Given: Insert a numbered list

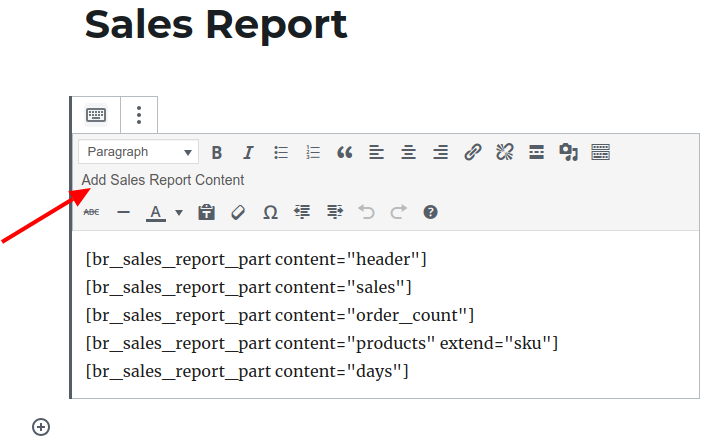Looking at the screenshot, I should (x=313, y=152).
